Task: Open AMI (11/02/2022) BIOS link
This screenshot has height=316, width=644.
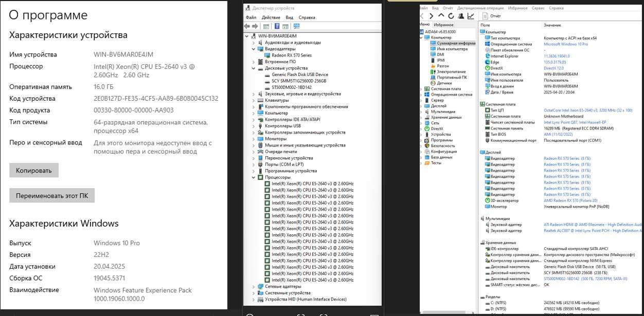Action: click(558, 134)
